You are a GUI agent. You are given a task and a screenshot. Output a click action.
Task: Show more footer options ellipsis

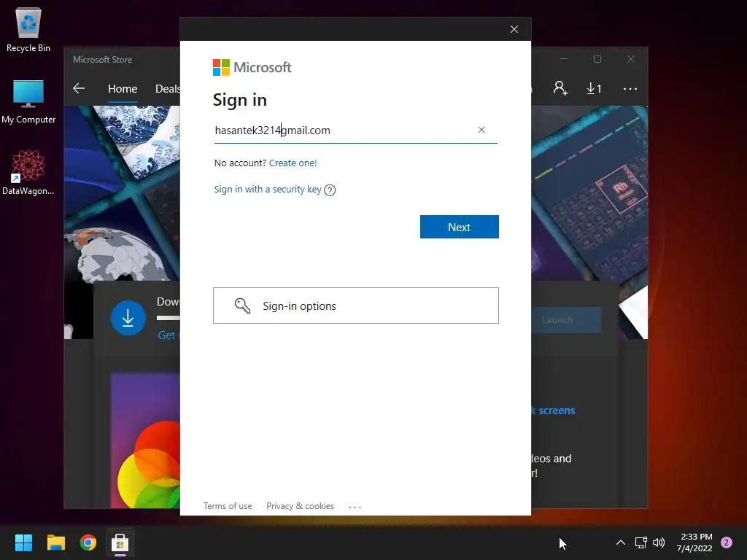point(355,507)
